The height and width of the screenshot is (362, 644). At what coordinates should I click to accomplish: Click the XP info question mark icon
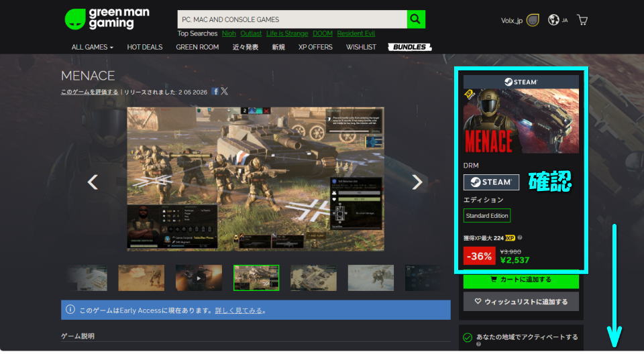[520, 237]
